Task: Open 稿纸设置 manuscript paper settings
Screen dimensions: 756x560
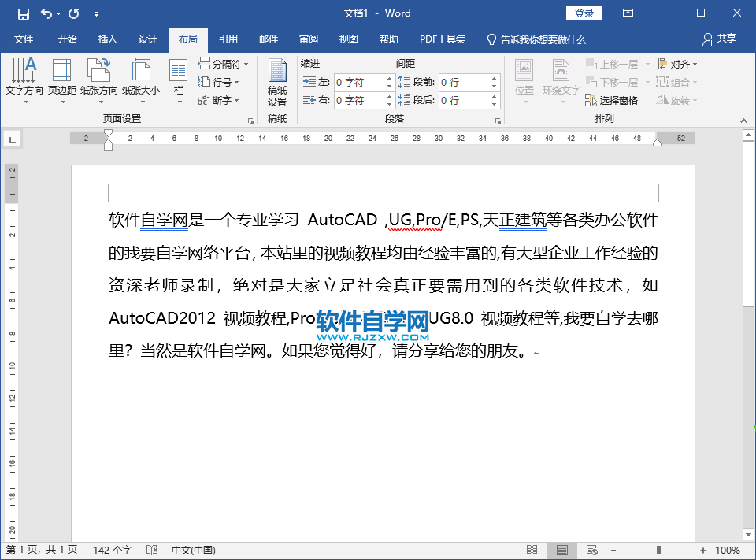Action: 277,83
